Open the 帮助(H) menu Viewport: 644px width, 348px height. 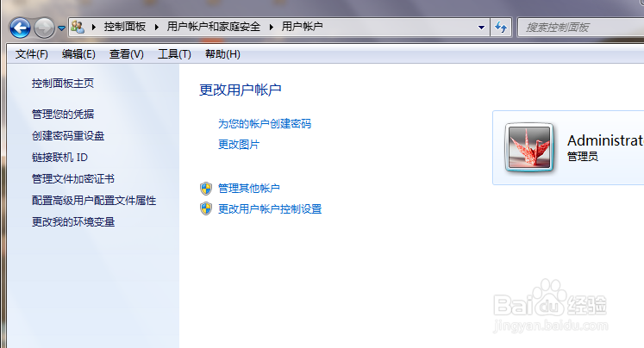(x=222, y=54)
